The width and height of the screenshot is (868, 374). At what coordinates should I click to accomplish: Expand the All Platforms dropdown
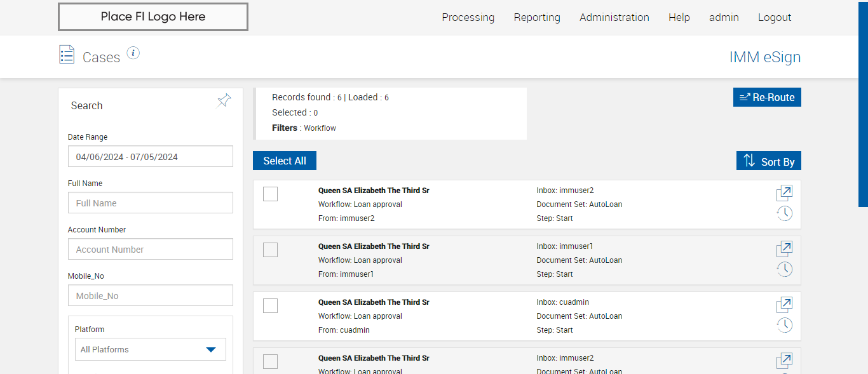pos(150,349)
